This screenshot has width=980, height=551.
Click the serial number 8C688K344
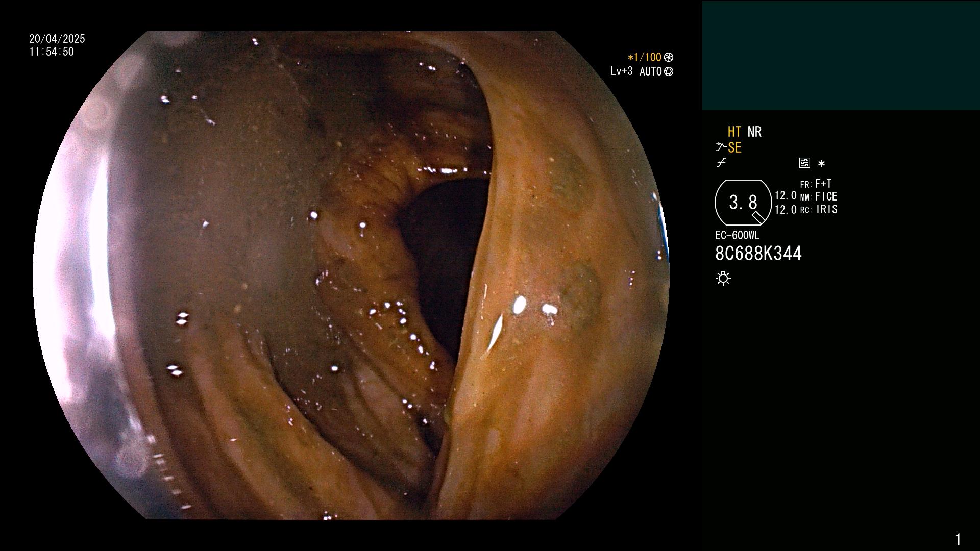tap(758, 254)
